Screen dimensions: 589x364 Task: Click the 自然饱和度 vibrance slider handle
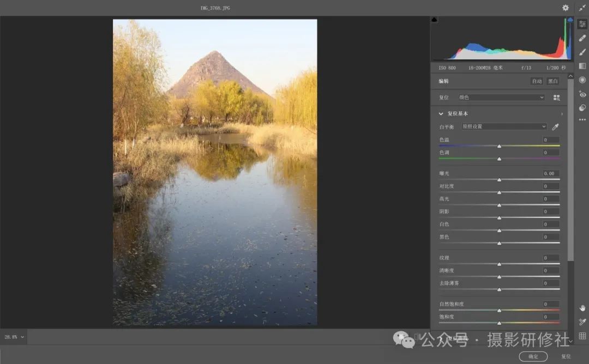pos(499,311)
